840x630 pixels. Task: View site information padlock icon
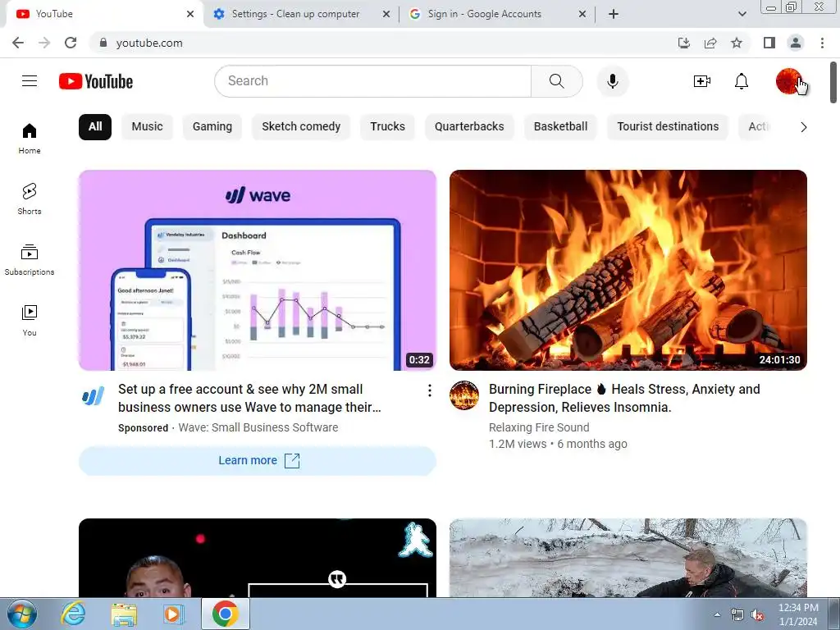coord(103,43)
